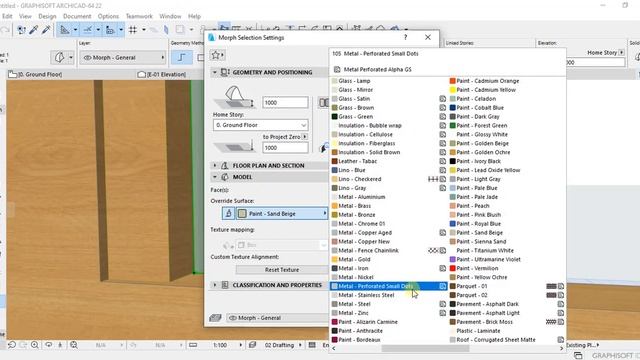
Task: Click the surface list horizontal scrollbar
Action: 425,349
